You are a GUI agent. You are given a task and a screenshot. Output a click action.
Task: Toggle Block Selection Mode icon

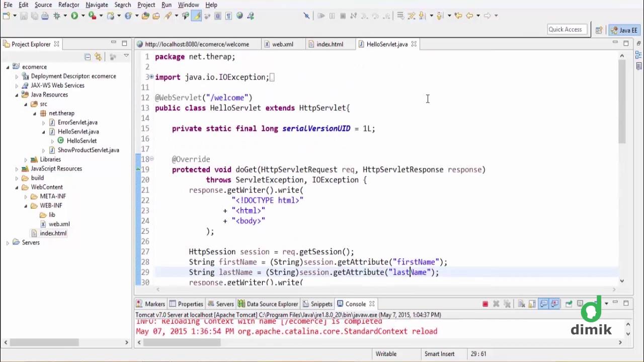[x=218, y=16]
